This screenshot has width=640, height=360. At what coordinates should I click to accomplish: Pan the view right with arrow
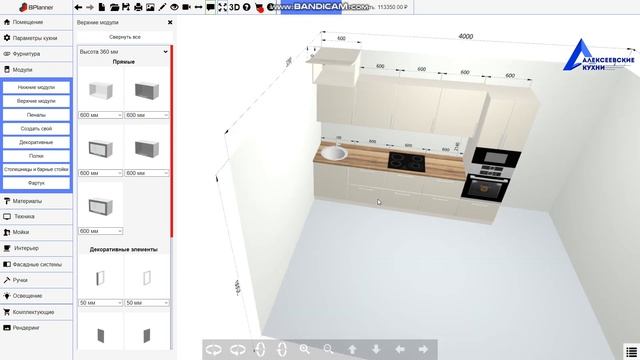coord(424,349)
